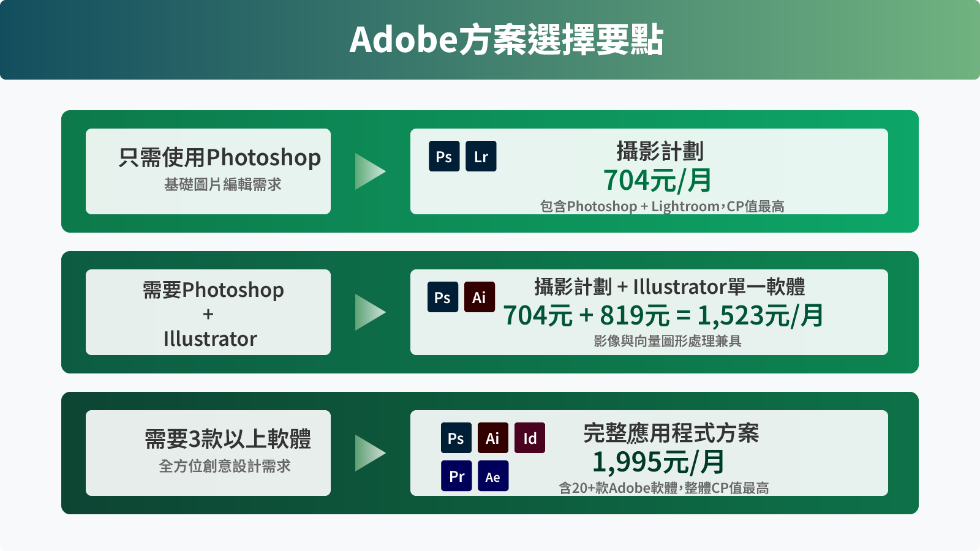The image size is (980, 551).
Task: Select the Lr Lightroom icon
Action: (x=481, y=156)
